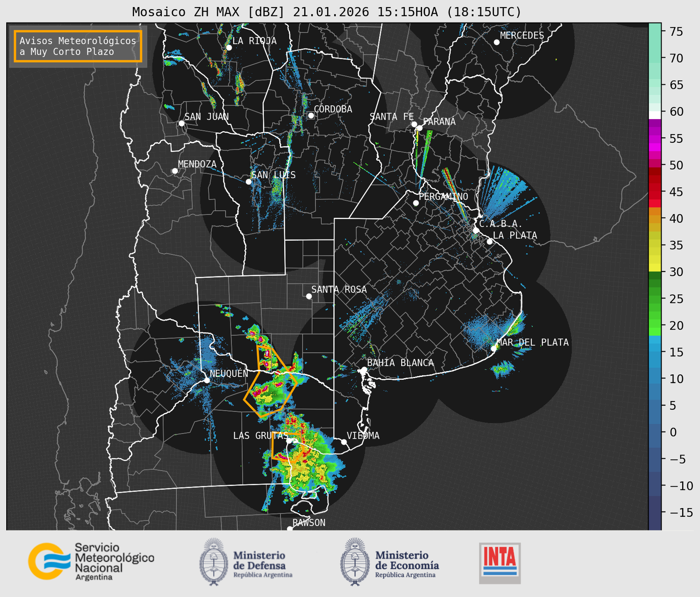Click the Ministerio de Economía crest logo
The image size is (700, 597).
(355, 562)
